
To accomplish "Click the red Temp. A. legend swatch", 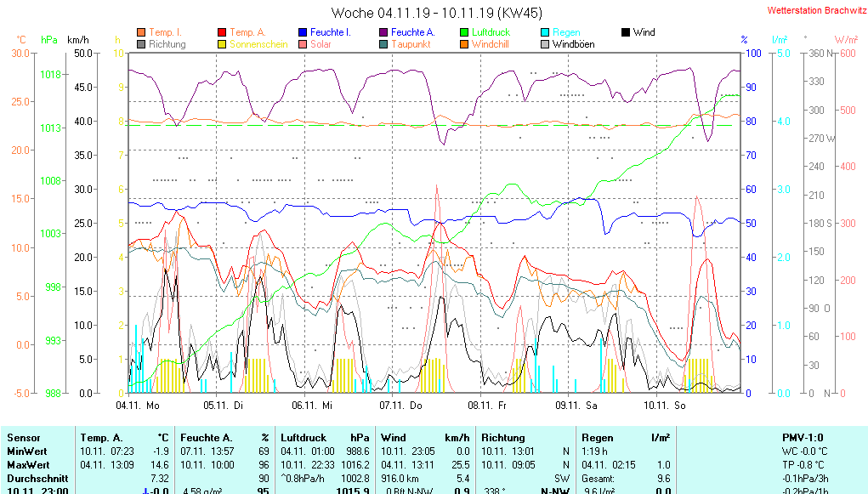I will [x=222, y=32].
